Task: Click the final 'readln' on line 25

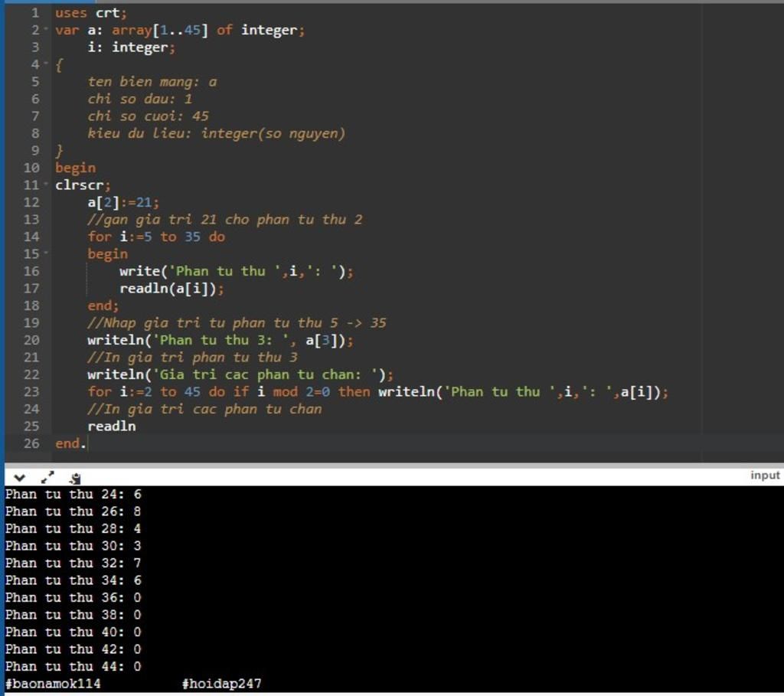Action: click(x=112, y=426)
